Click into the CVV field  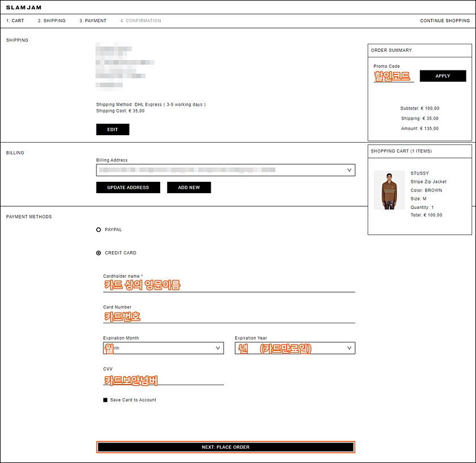click(164, 379)
